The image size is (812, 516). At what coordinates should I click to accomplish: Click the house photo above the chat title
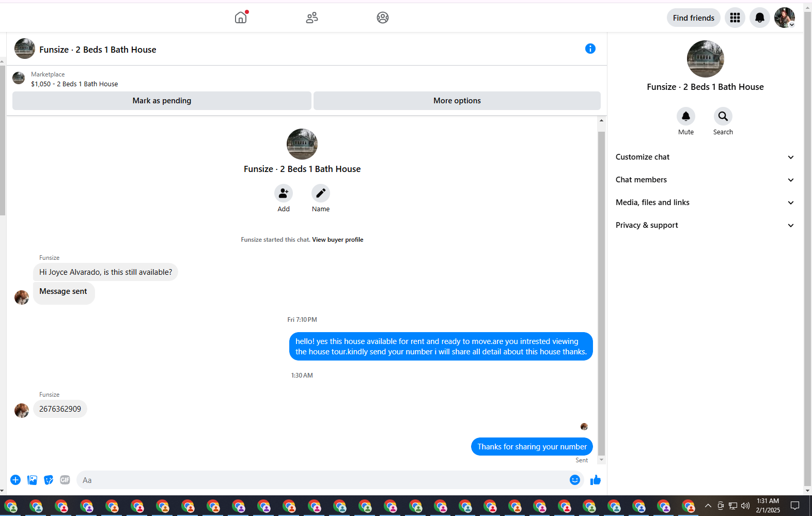302,144
